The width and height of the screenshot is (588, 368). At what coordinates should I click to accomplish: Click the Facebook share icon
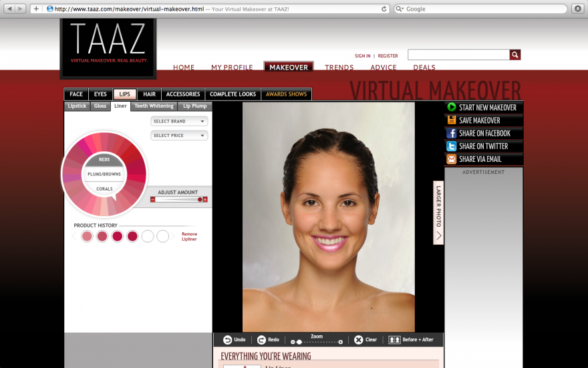[x=452, y=133]
